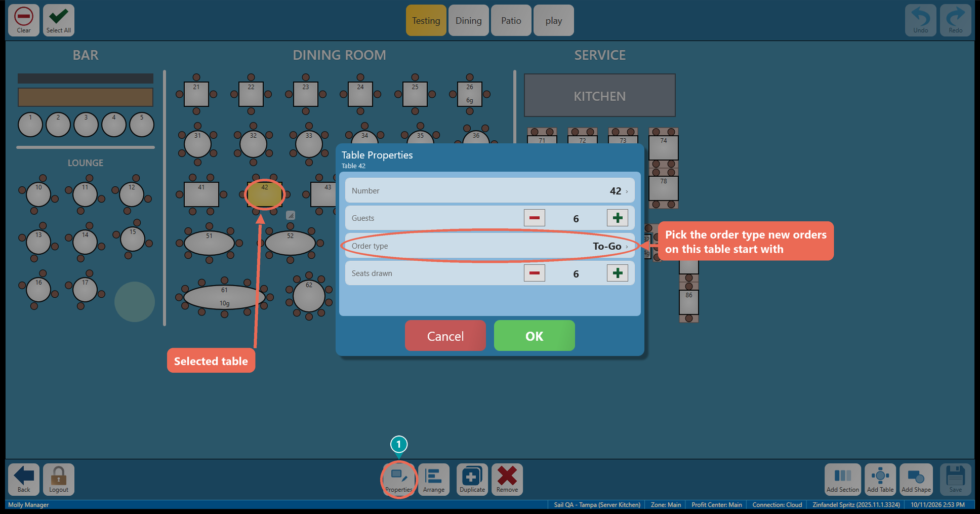Decrease Guests count with minus button
980x514 pixels.
pyautogui.click(x=535, y=218)
